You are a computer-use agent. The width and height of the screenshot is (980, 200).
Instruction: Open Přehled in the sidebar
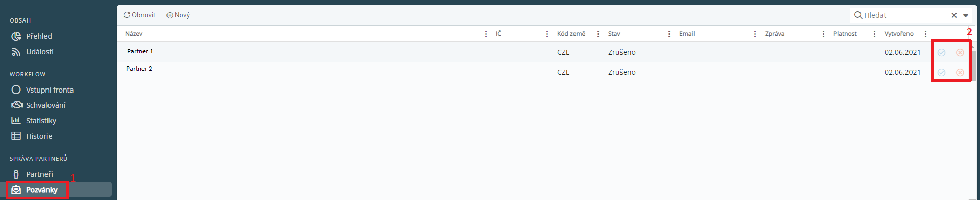coord(32,36)
